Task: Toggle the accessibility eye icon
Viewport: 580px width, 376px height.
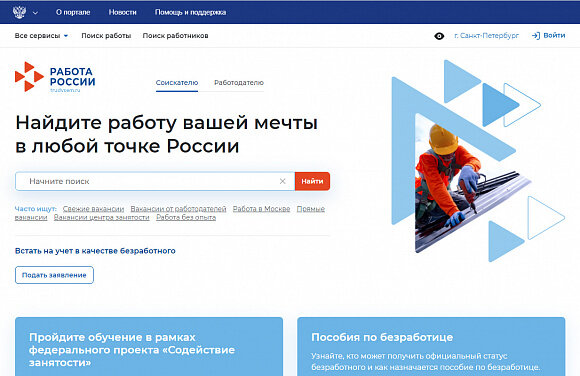Action: tap(439, 36)
